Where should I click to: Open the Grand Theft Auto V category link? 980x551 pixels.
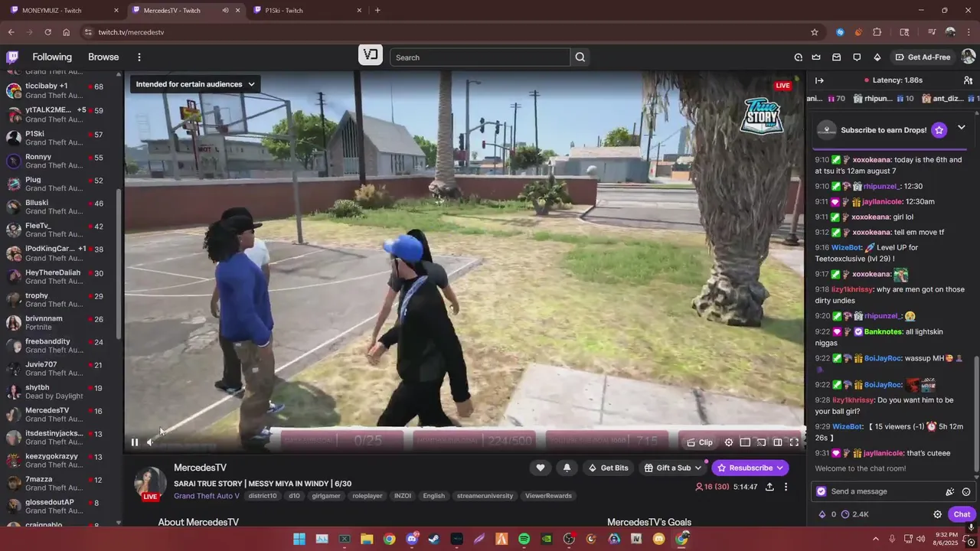point(207,496)
